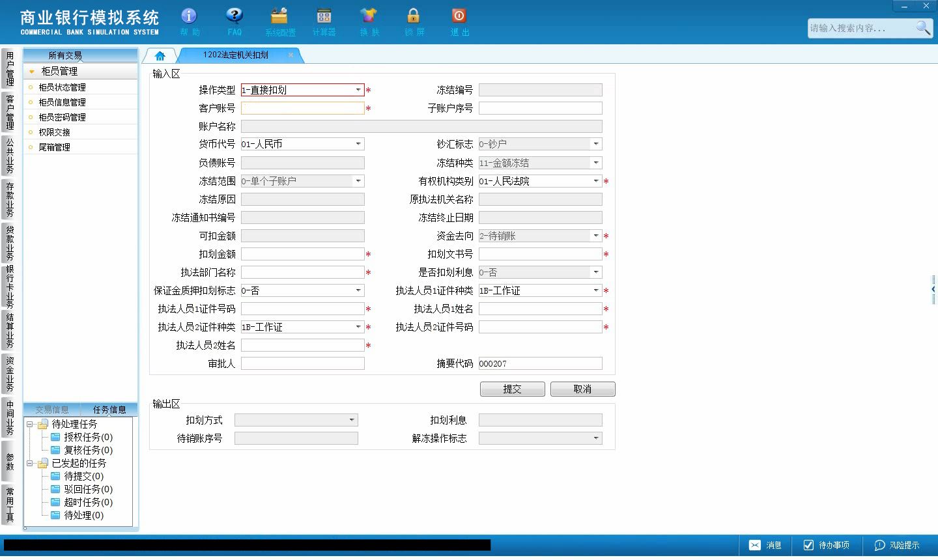Open the FAQ icon
This screenshot has height=560, width=938.
click(234, 21)
